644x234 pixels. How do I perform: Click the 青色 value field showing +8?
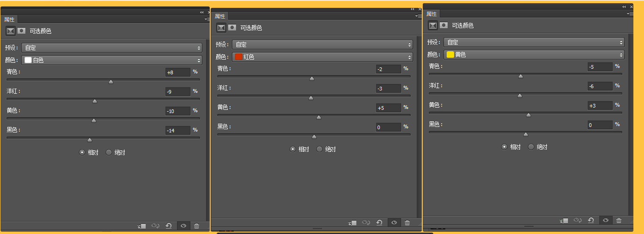[178, 72]
